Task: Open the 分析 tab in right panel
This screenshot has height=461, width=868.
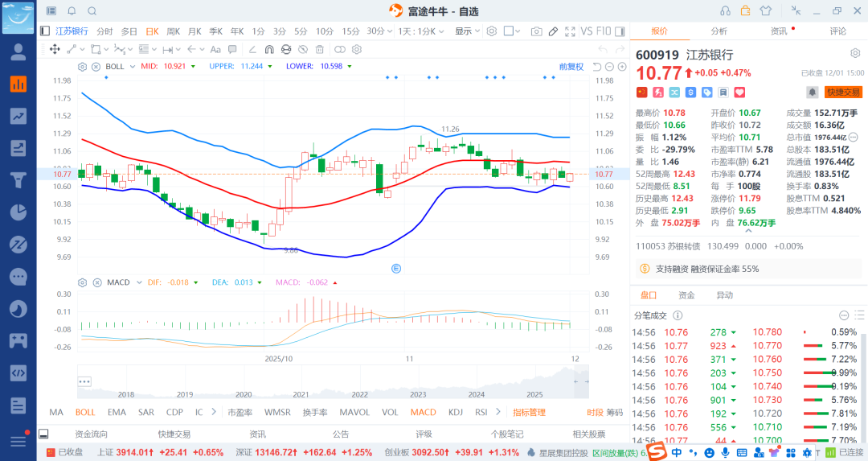Action: tap(719, 31)
